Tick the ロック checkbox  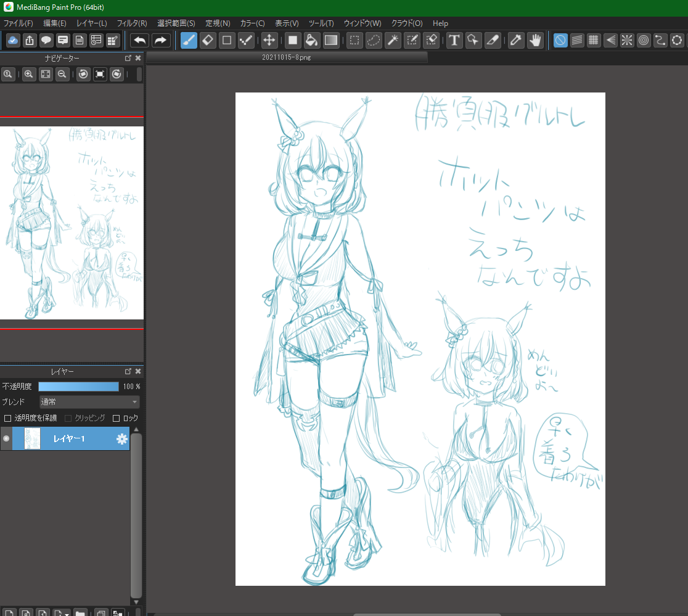(117, 418)
